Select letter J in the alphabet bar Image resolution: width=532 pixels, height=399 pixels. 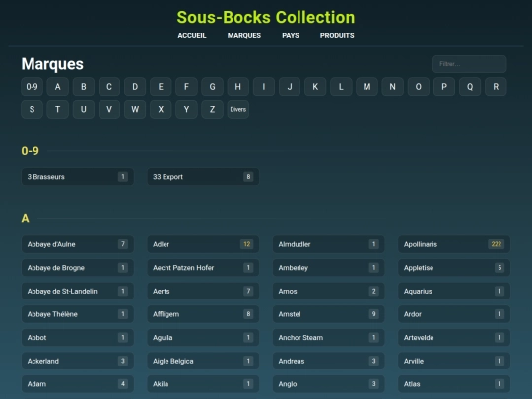(290, 87)
